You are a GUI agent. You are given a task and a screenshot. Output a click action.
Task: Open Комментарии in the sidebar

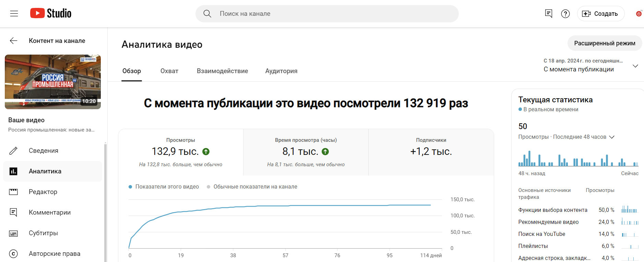click(x=53, y=213)
